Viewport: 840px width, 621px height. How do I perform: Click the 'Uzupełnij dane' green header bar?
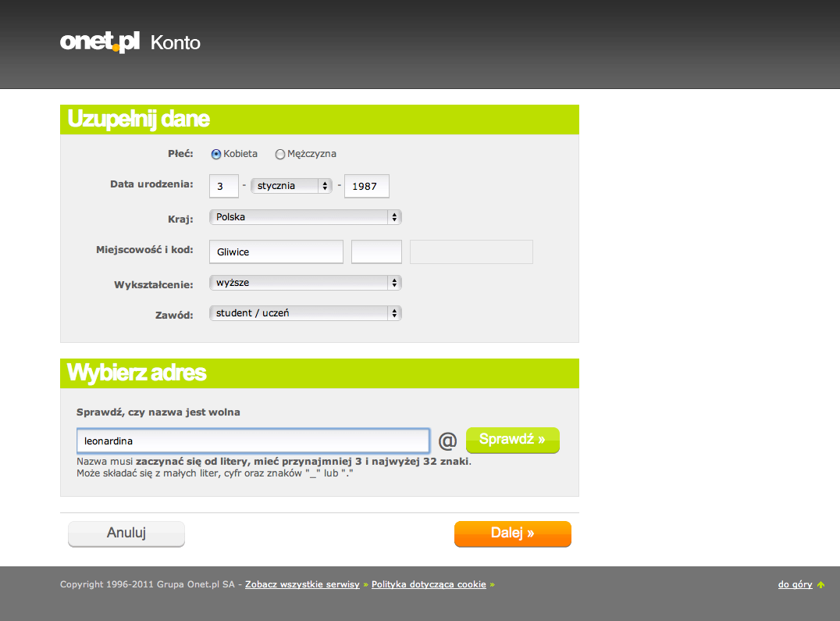tap(319, 119)
